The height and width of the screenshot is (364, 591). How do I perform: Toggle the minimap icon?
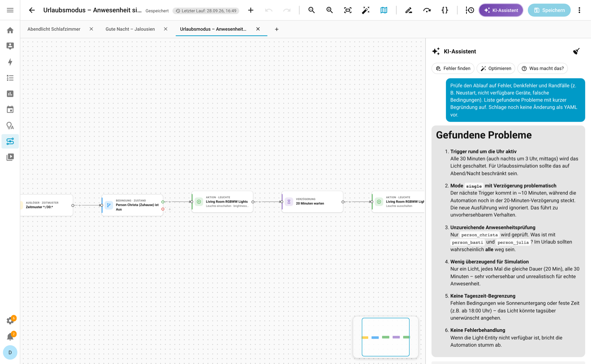click(x=384, y=10)
